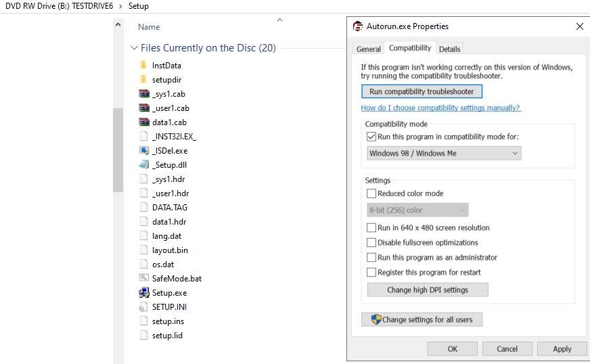590x364 pixels.
Task: Switch to the General tab
Action: click(x=368, y=49)
